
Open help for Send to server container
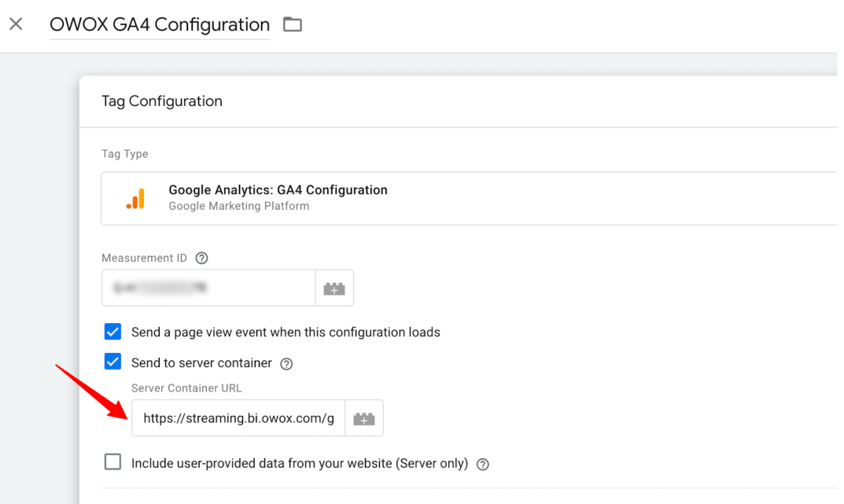tap(286, 364)
